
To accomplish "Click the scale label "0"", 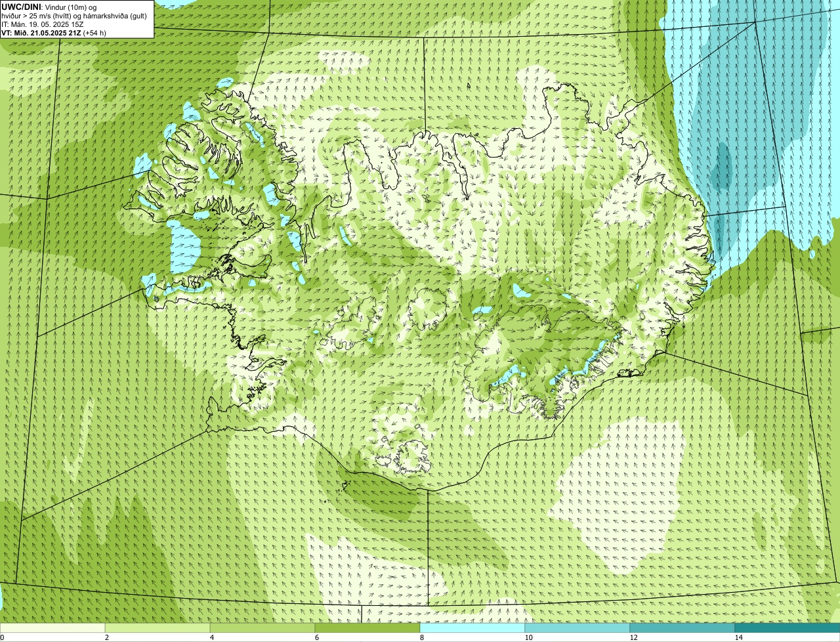I will [2, 637].
